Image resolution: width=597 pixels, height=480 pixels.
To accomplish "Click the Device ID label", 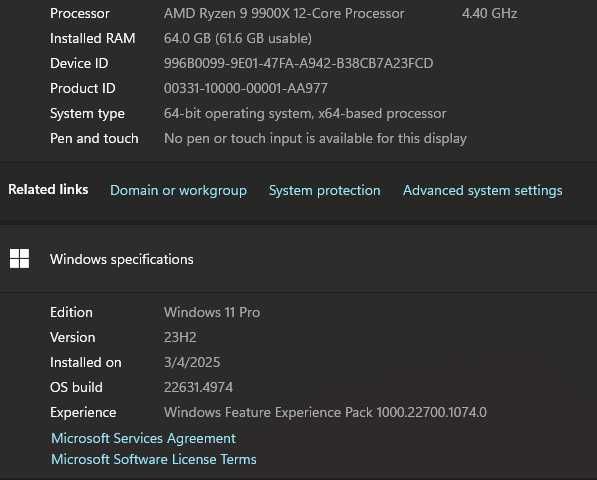I will 79,63.
